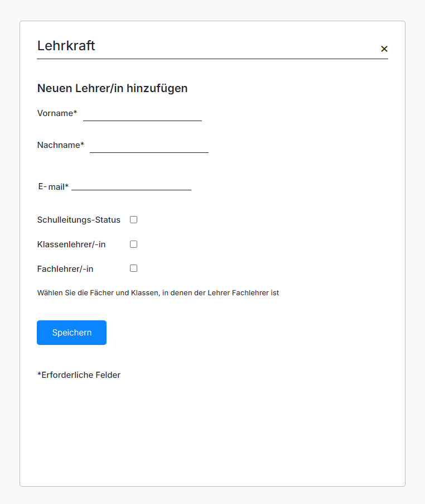Click the Vorname* label text
The width and height of the screenshot is (425, 504).
tap(57, 113)
